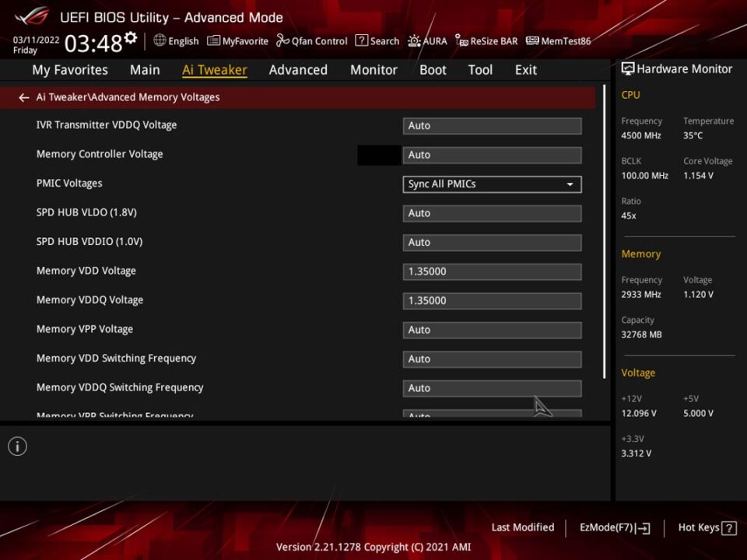Click the +3.3V reading 3.312 V
Viewport: 747px width, 560px height.
click(637, 453)
